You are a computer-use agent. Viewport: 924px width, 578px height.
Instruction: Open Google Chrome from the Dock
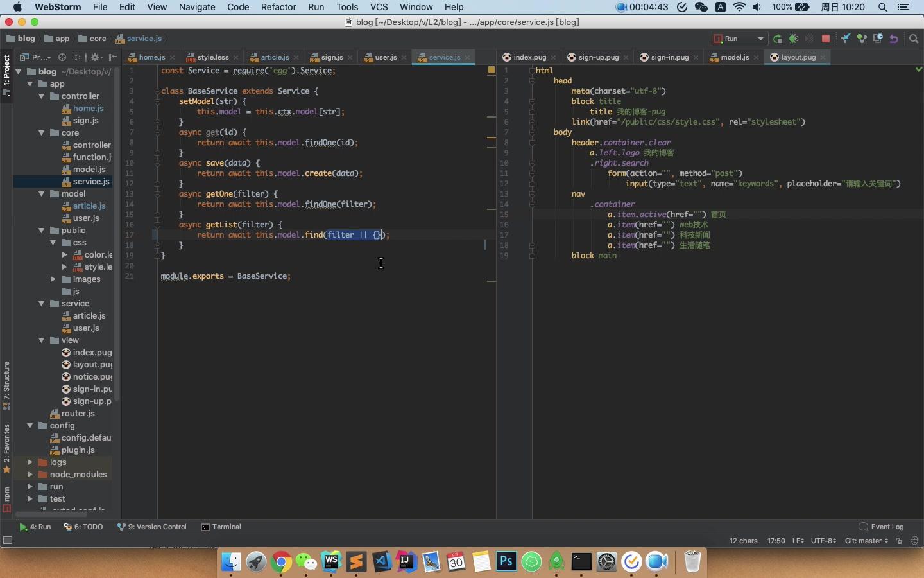280,563
